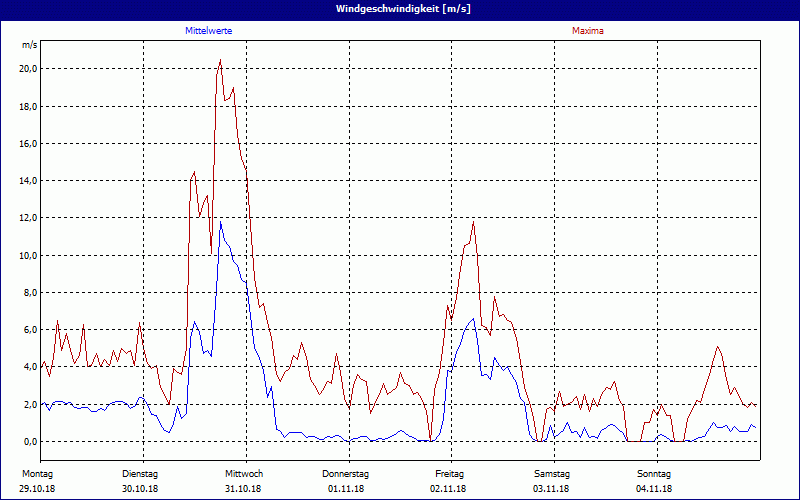Click the date label 31.10.18
Viewport: 800px width, 500px height.
tap(243, 489)
